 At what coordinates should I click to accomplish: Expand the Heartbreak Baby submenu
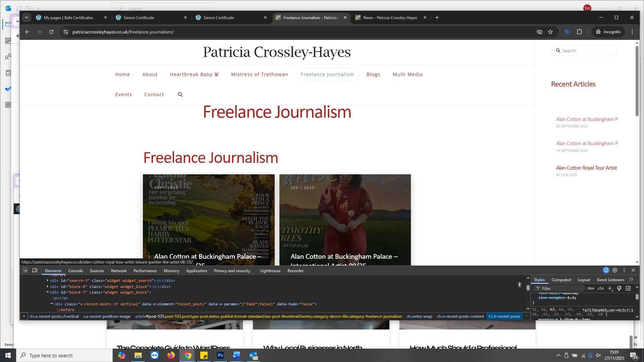216,74
